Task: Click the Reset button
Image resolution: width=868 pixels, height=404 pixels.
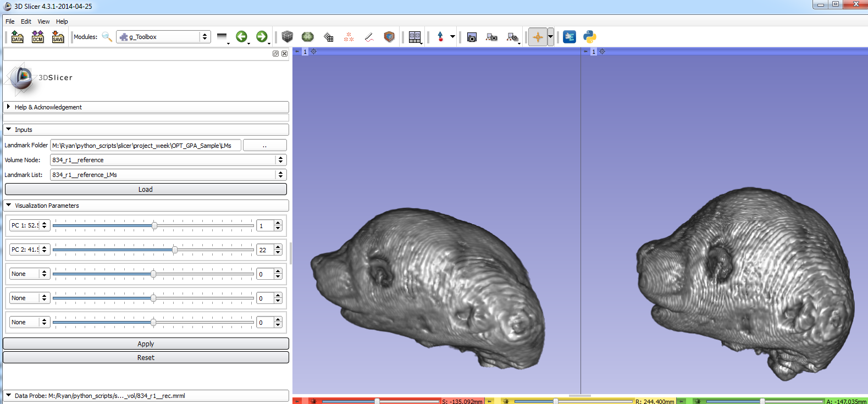Action: [x=146, y=358]
